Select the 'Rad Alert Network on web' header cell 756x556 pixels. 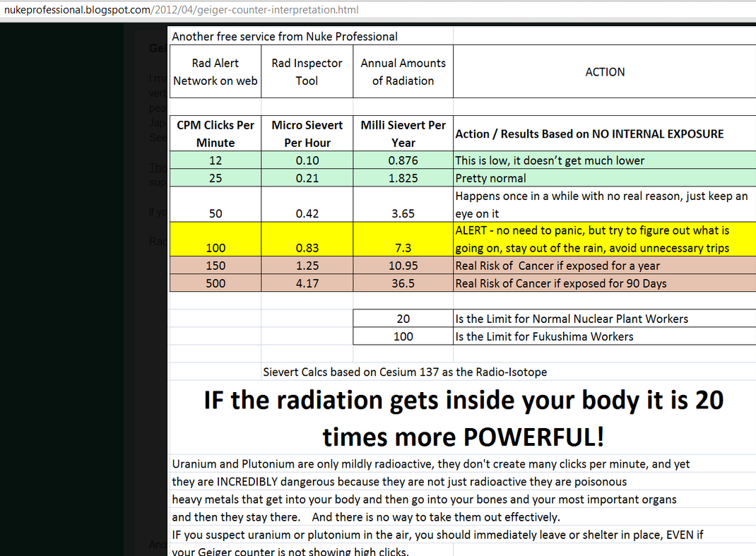click(215, 72)
